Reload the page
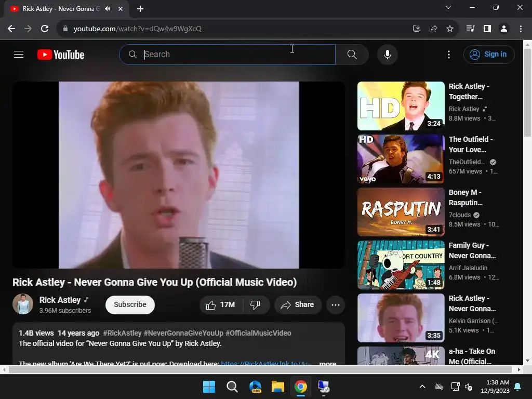532x399 pixels. point(45,29)
